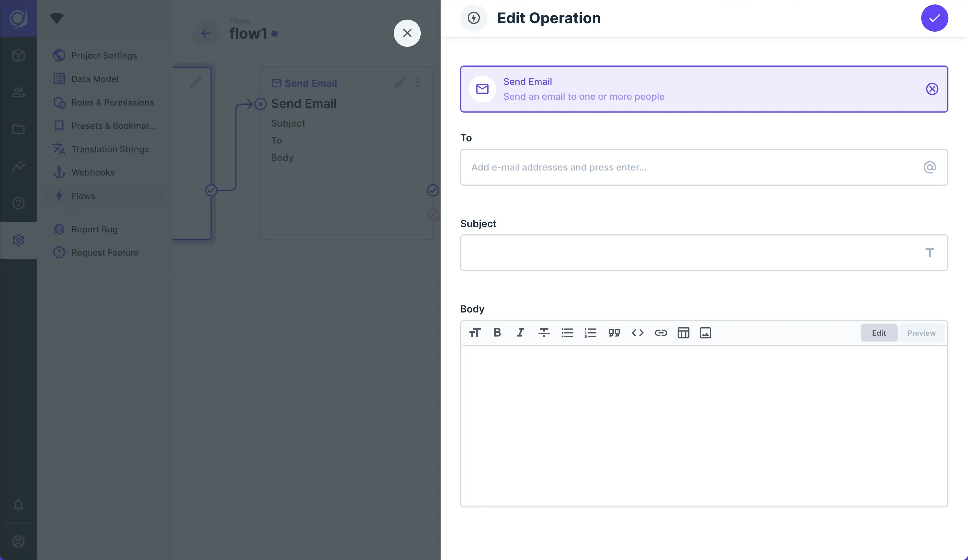Insert blockquote in the Body editor

pos(614,333)
